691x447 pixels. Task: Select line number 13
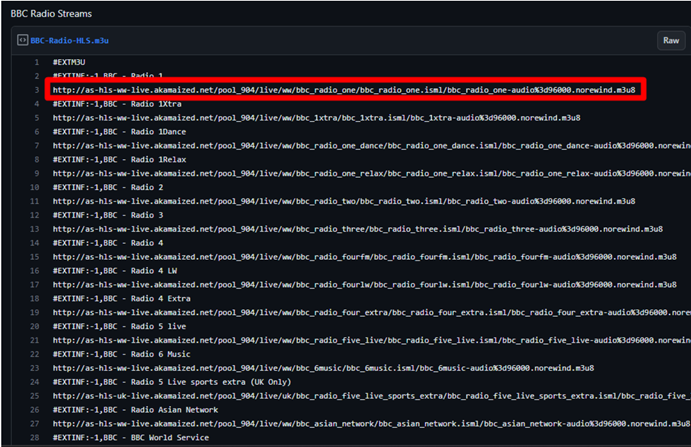pos(34,229)
